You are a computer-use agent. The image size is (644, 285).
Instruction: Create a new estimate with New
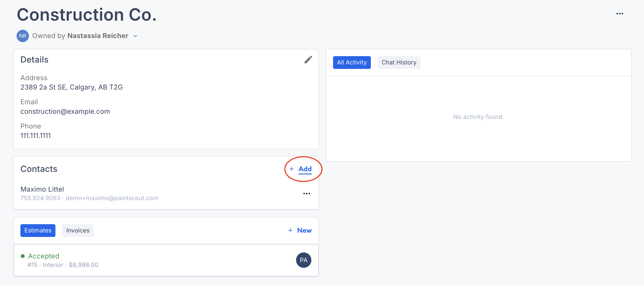coord(304,230)
